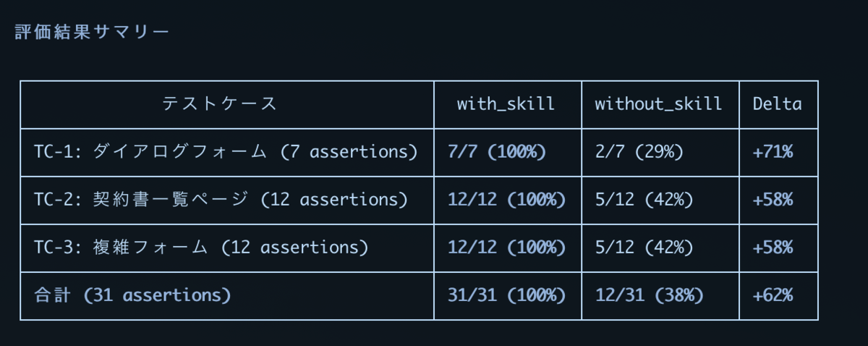Click the TC-3 複雑フォーム row label
Screen dimensions: 868x346
point(201,248)
